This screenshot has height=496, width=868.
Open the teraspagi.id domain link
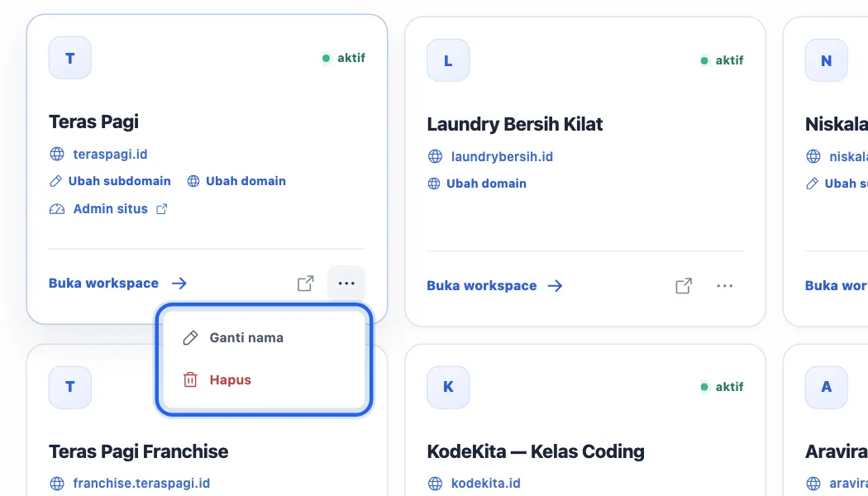coord(110,154)
